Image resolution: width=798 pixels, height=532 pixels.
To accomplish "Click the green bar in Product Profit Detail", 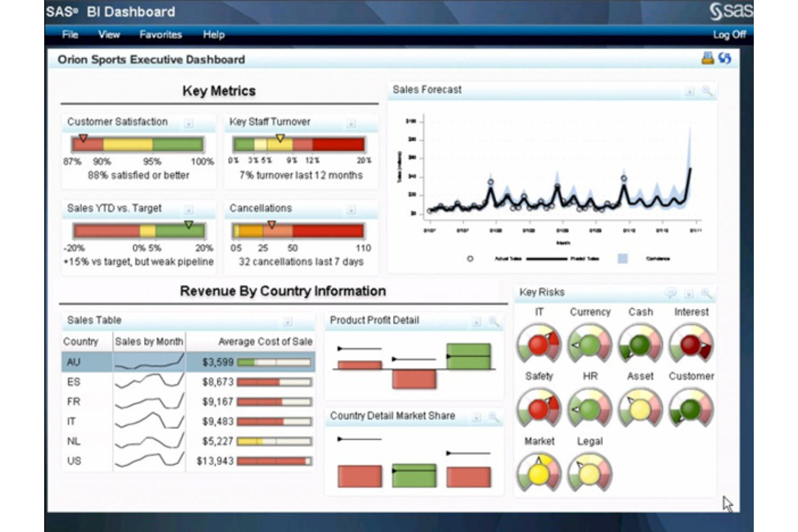I will (469, 356).
